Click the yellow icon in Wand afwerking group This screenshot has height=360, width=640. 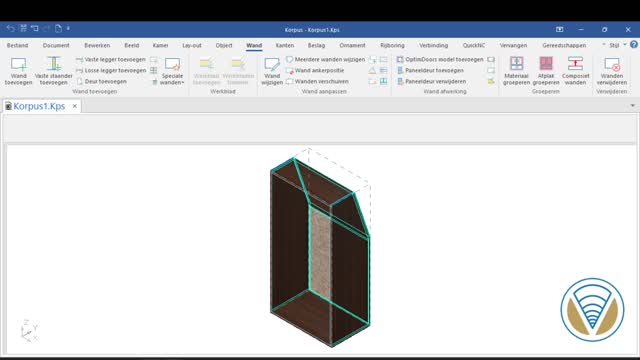(x=491, y=82)
